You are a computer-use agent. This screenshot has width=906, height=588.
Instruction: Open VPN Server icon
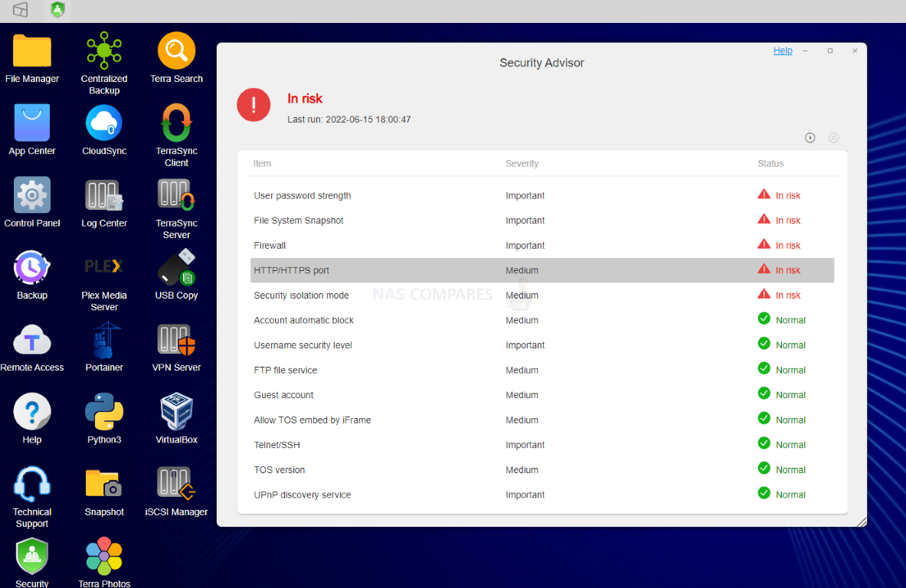pyautogui.click(x=176, y=340)
